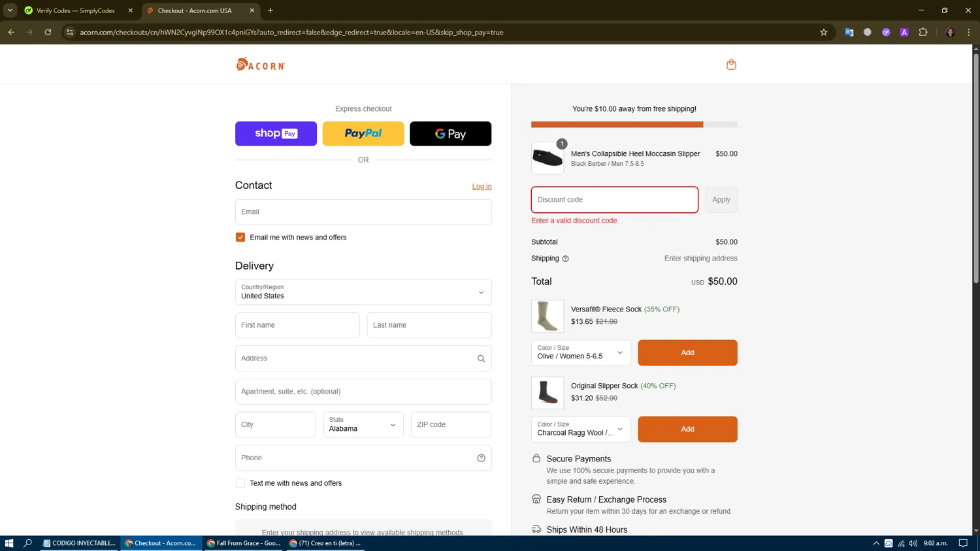Click Apply discount code button

[x=721, y=200]
